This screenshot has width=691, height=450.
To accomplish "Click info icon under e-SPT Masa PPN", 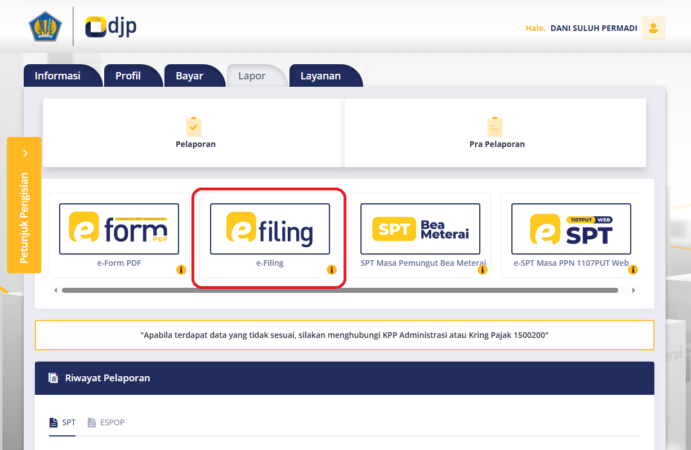I will 633,269.
